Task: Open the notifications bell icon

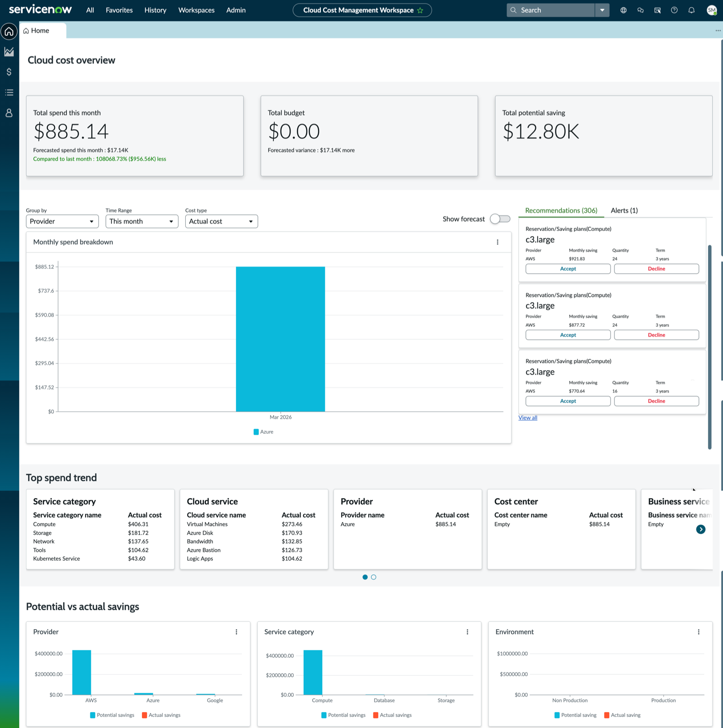Action: point(691,10)
